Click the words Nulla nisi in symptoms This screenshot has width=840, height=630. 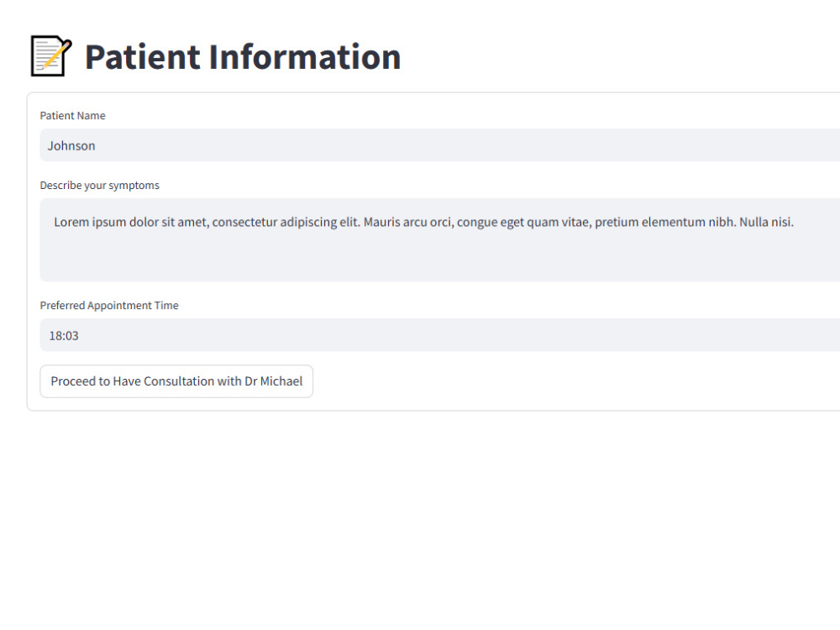[x=766, y=222]
